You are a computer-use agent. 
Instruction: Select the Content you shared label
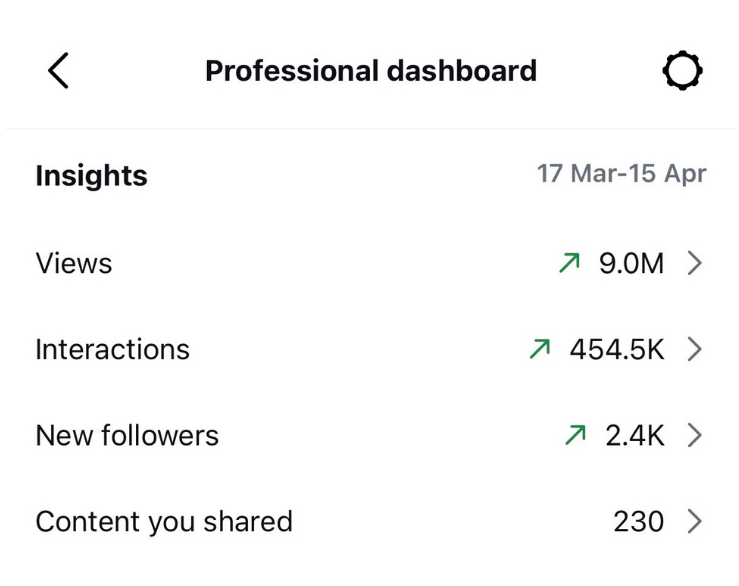(164, 522)
